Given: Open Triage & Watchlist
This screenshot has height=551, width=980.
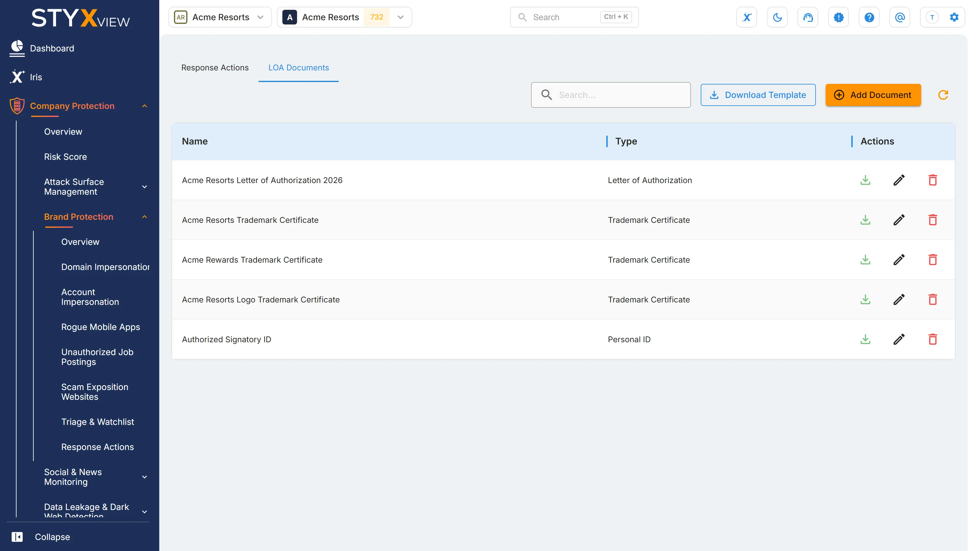Looking at the screenshot, I should click(x=97, y=422).
